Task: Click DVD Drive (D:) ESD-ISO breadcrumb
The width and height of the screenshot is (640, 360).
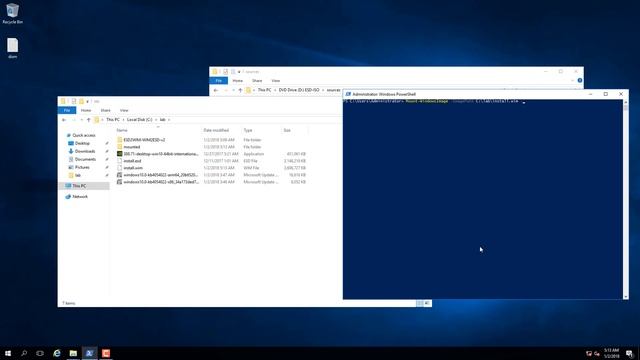Action: coord(299,90)
